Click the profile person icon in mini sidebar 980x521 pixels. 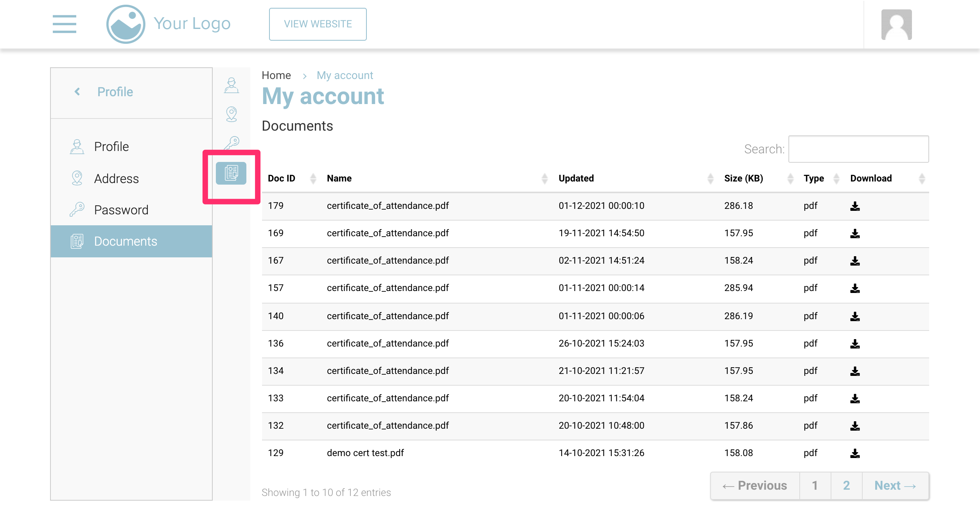(x=232, y=85)
